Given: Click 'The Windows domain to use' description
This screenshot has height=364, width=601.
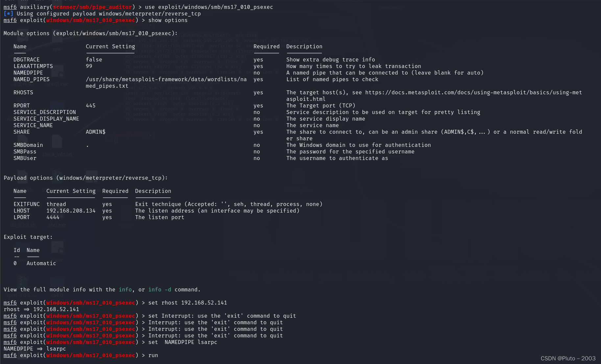Looking at the screenshot, I should 359,145.
